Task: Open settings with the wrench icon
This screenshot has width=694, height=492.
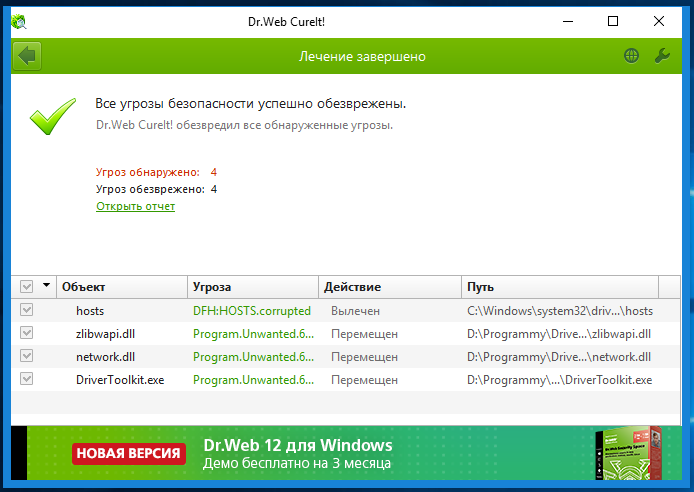Action: coord(662,56)
